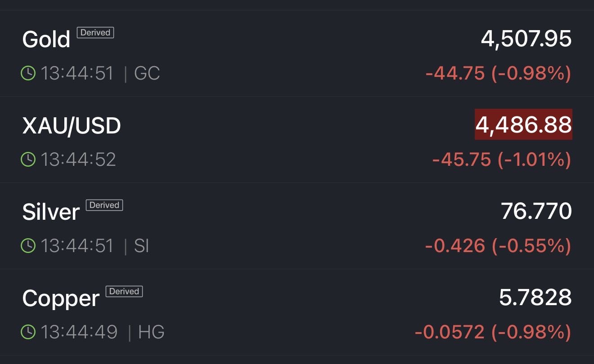The height and width of the screenshot is (364, 594).
Task: Click Copper change -0.0572 (-0.98%)
Action: coord(493,332)
